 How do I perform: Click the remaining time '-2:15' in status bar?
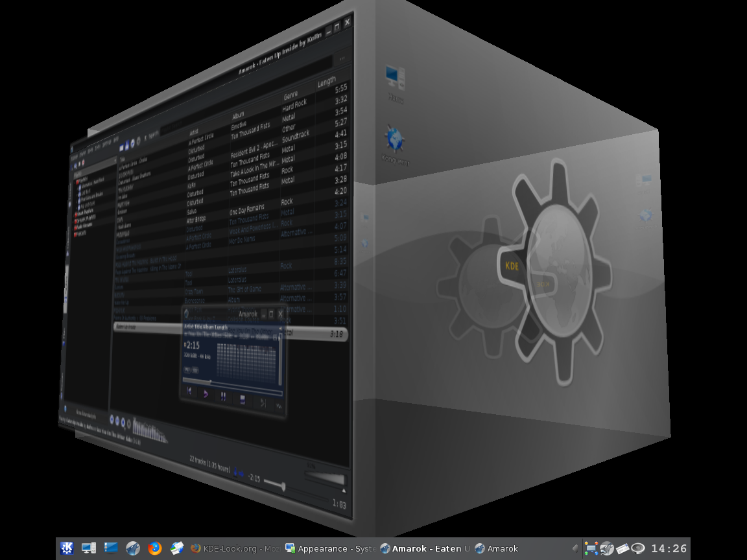(x=254, y=478)
